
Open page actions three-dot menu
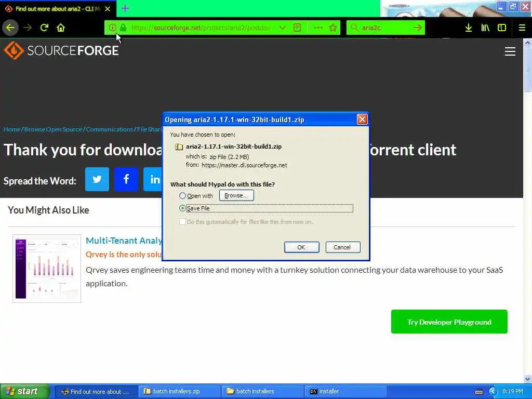pyautogui.click(x=318, y=28)
